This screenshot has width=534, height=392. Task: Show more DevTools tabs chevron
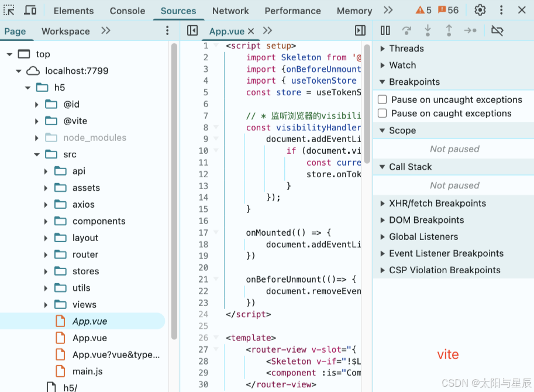tap(388, 10)
